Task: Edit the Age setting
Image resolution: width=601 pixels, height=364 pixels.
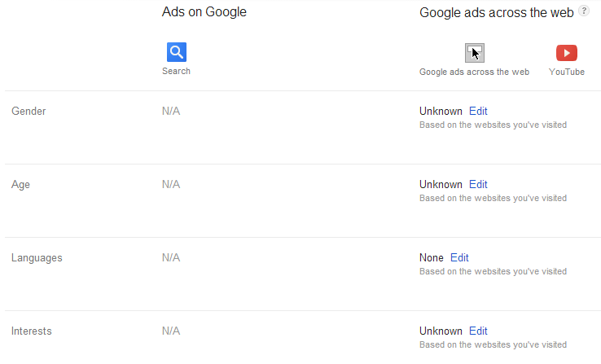Action: tap(478, 185)
